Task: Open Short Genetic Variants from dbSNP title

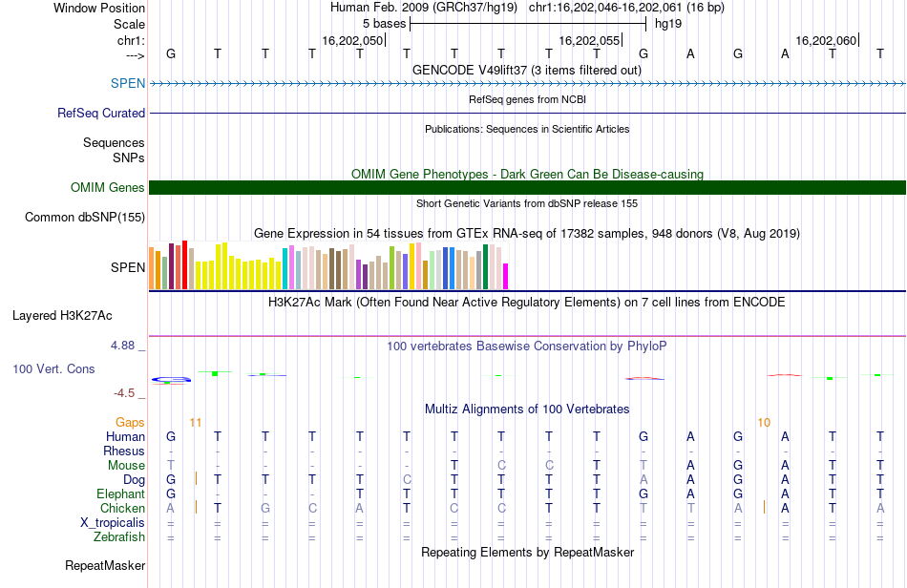Action: 527,203
